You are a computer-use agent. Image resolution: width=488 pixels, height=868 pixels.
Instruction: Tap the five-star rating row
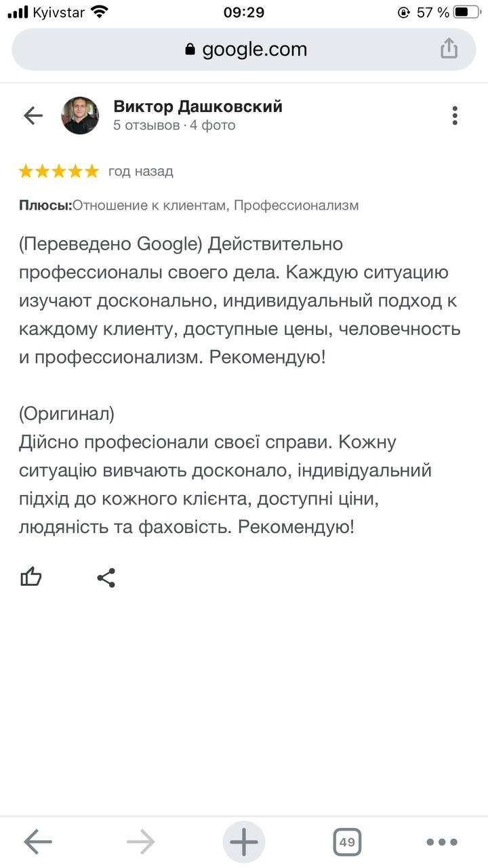[59, 172]
